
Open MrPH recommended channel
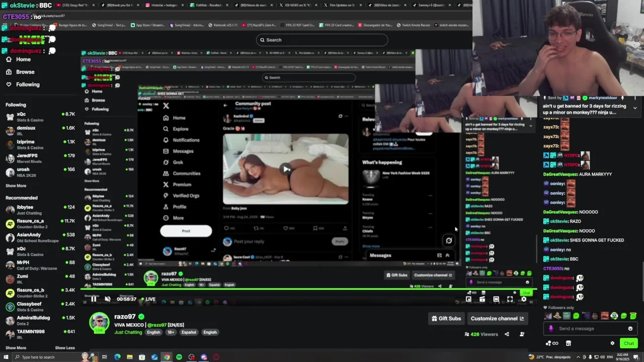[40, 265]
